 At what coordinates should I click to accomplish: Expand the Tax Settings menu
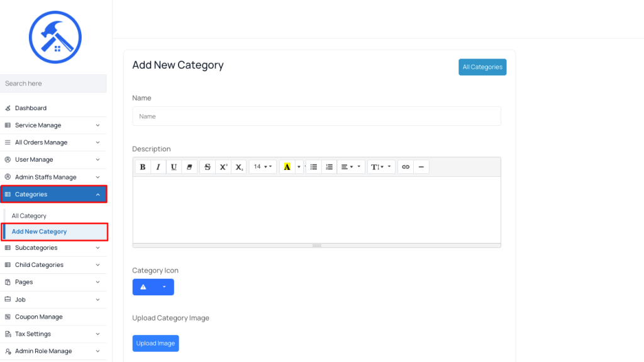[53, 334]
